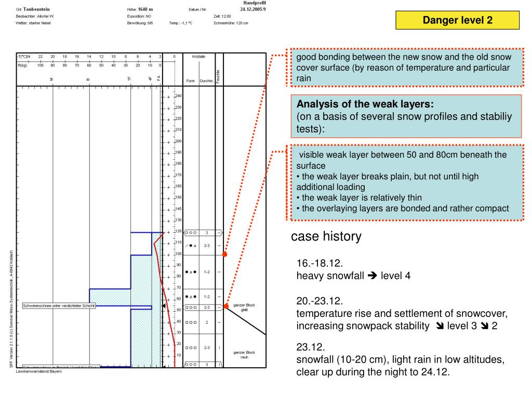Viewport: 532px width, 399px height.
Task: Click the 'Ort: Taubenstein' field
Action: pos(33,9)
